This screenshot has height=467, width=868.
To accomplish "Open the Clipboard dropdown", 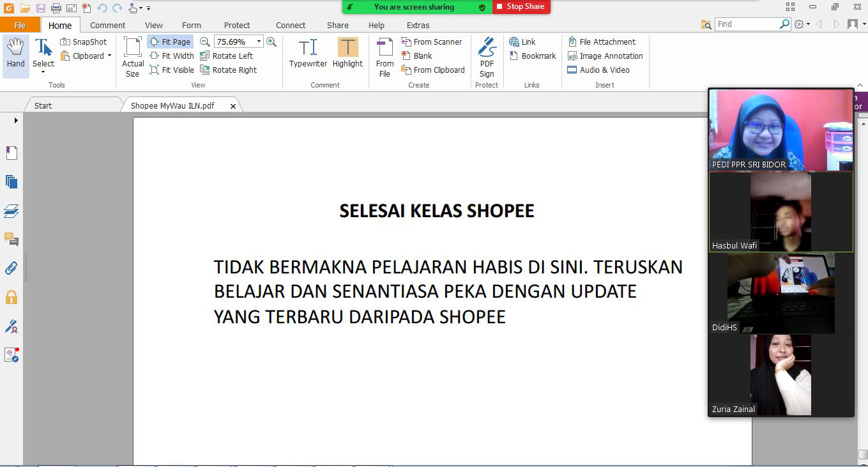I will click(x=86, y=56).
